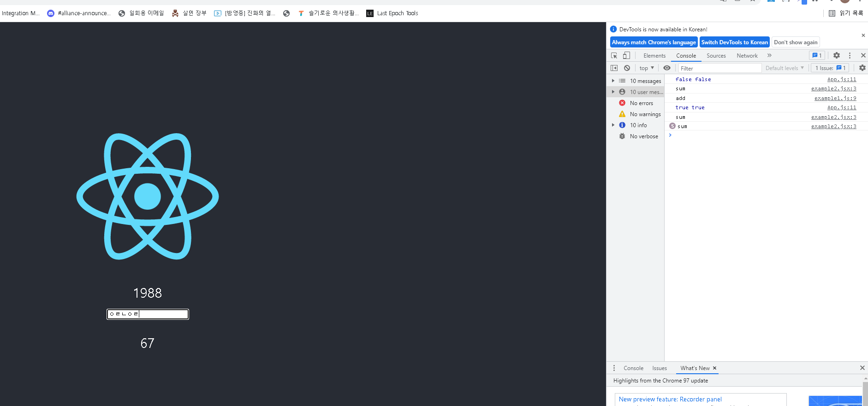Click the issues counter badge in the tab bar
Viewport: 868px width, 406px height.
(817, 55)
